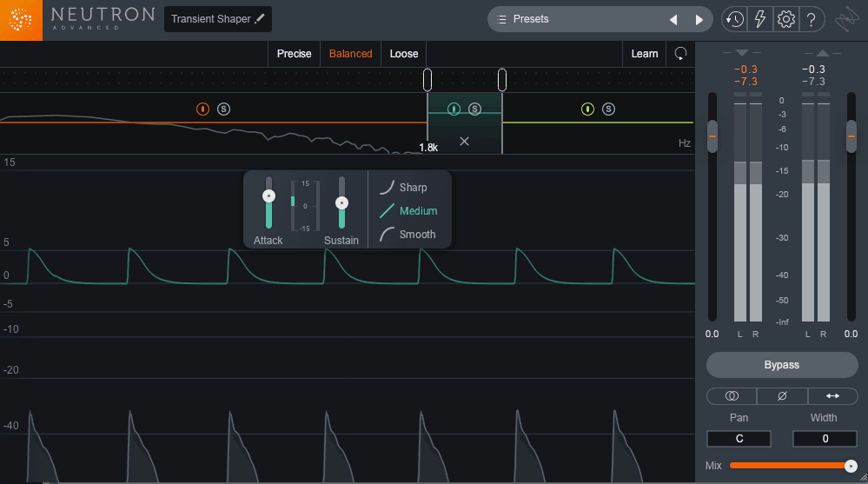The image size is (868, 484).
Task: Click the Sustain slider knob
Action: coord(341,203)
